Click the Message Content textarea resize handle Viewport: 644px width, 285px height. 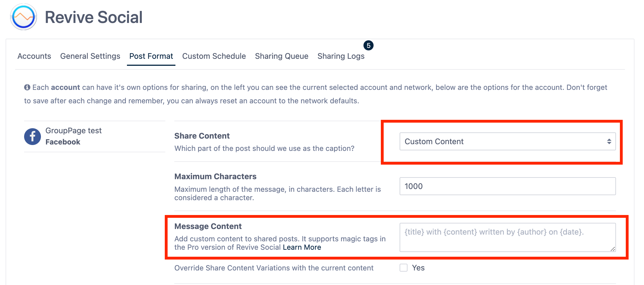coord(613,249)
